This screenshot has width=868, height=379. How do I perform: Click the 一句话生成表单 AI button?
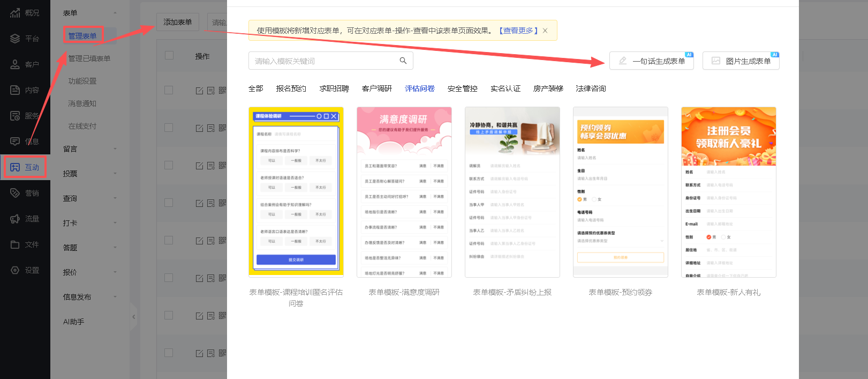tap(651, 61)
